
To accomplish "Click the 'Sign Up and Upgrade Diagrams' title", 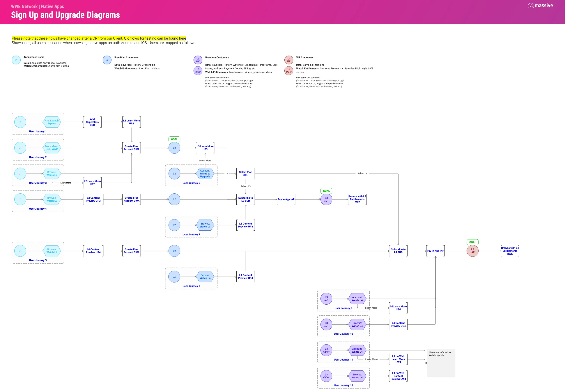I will tap(65, 15).
